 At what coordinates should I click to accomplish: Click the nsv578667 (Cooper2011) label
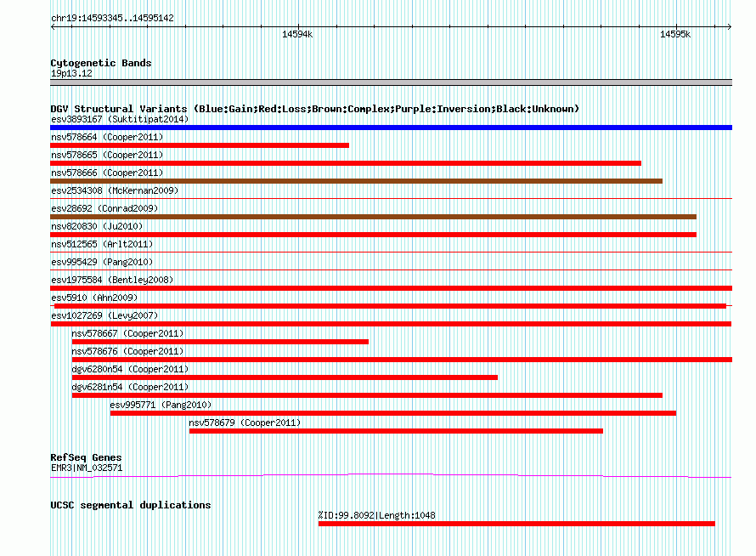[x=127, y=333]
